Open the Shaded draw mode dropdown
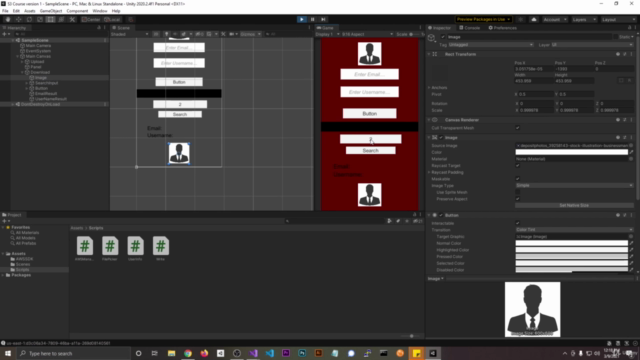640x360 pixels. (x=129, y=34)
